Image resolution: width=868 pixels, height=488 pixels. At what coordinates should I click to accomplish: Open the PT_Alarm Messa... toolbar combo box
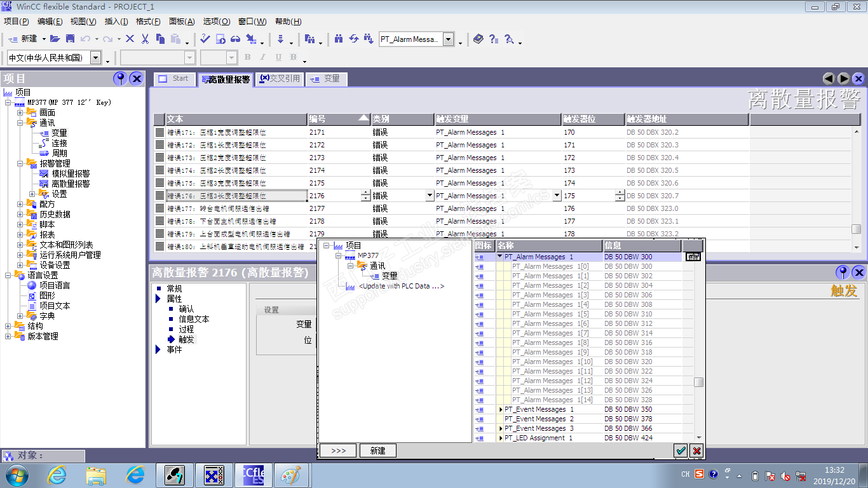[448, 39]
